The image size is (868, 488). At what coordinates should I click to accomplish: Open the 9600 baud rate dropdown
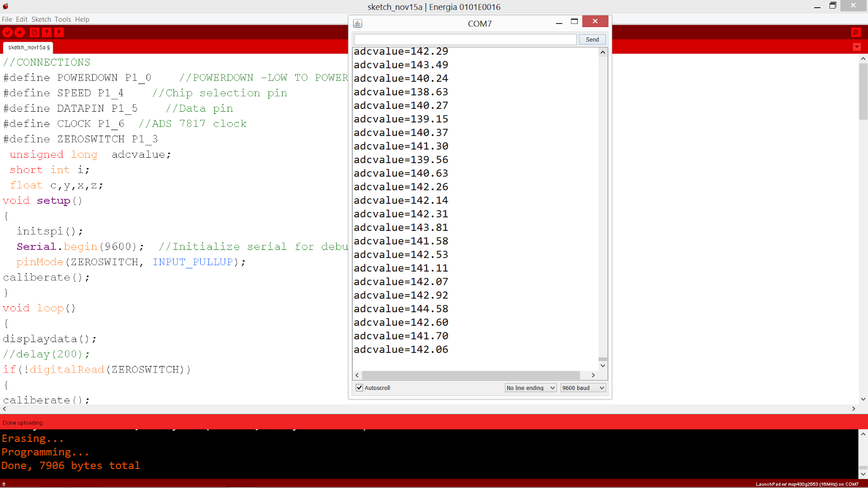tap(583, 388)
